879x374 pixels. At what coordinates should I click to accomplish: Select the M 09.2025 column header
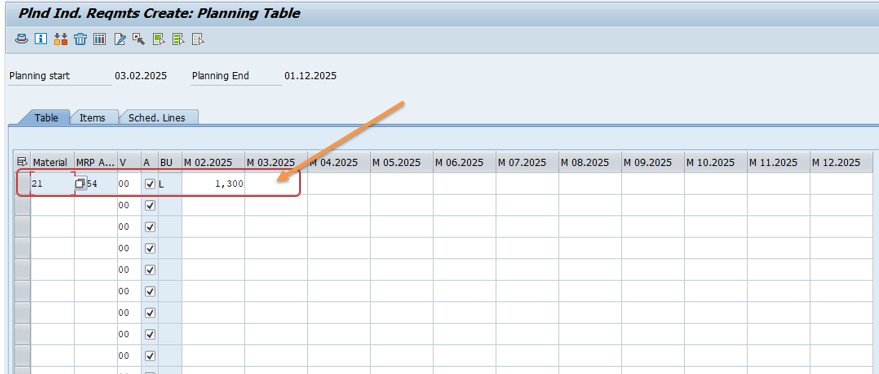click(653, 162)
